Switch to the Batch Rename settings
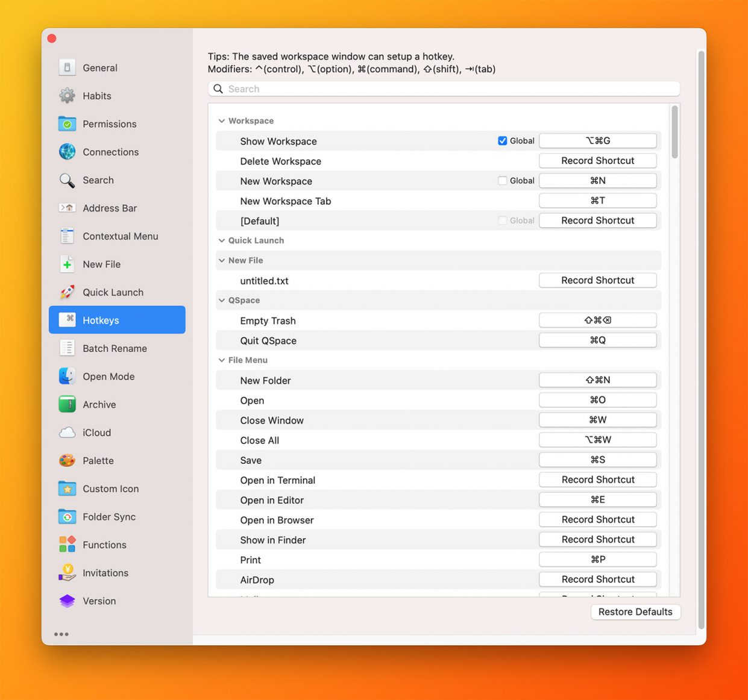Screen dimensions: 748x700 [115, 348]
